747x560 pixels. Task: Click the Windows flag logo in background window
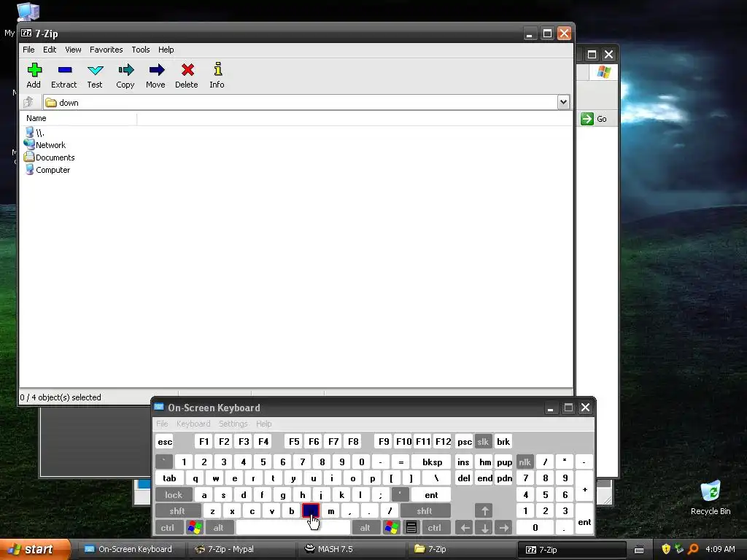point(603,72)
